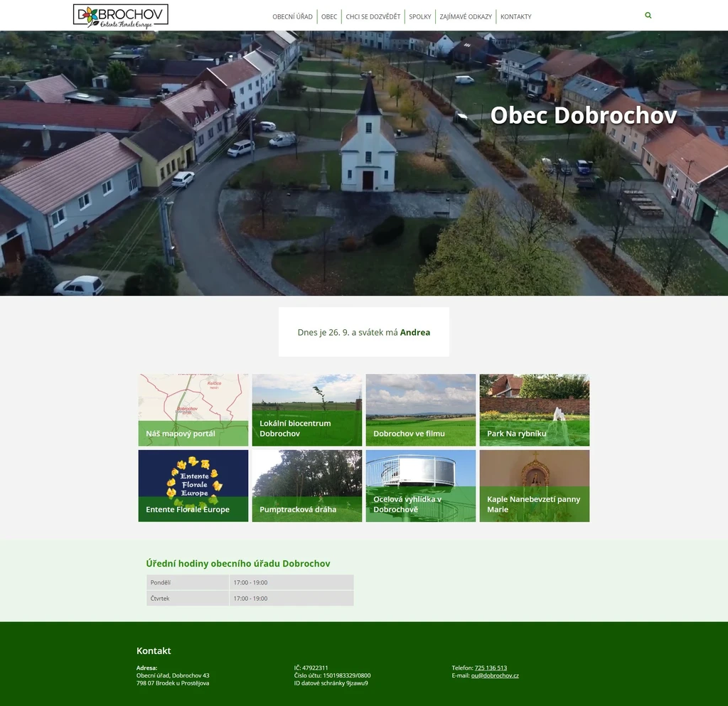728x706 pixels.
Task: Click the green search magnifier icon
Action: point(648,15)
